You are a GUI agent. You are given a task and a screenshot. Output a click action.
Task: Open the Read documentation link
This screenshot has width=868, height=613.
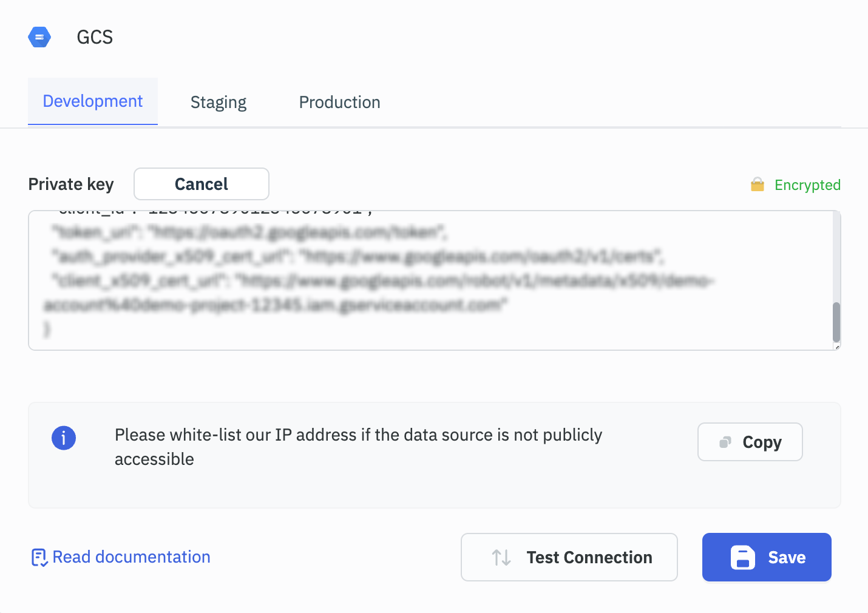point(131,557)
